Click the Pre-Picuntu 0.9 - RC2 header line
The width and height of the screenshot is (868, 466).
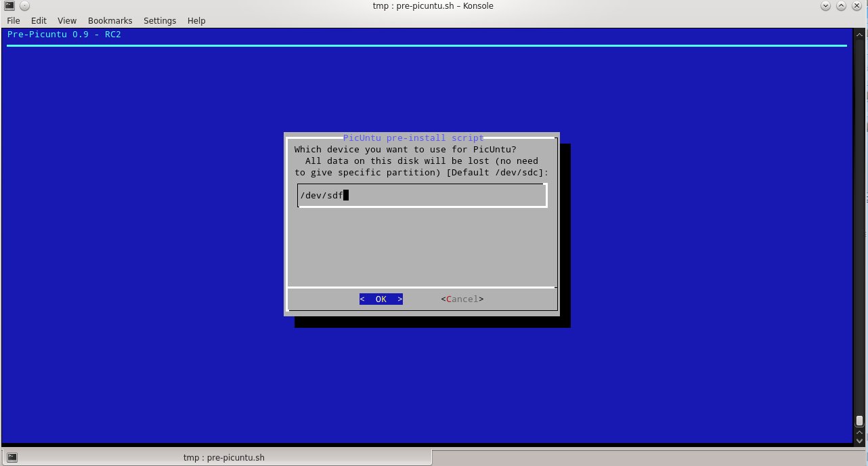(x=64, y=34)
